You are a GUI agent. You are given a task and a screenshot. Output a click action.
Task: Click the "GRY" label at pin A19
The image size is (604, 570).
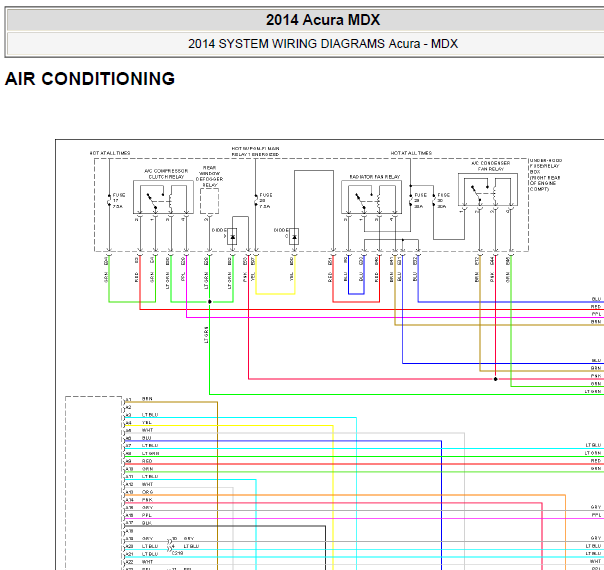pos(148,538)
